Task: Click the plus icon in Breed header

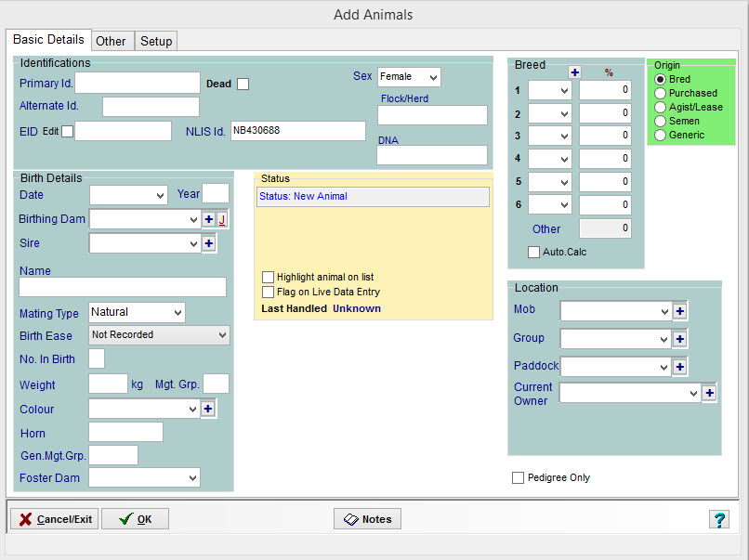Action: pyautogui.click(x=574, y=72)
